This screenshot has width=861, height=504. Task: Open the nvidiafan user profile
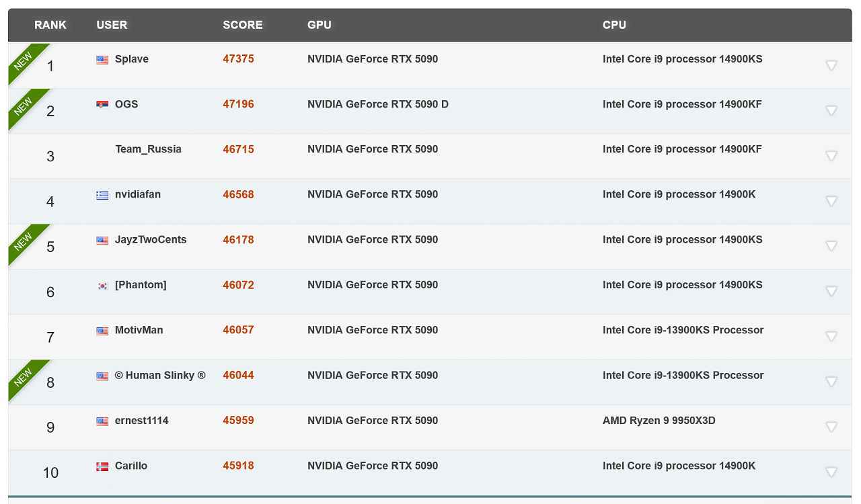138,194
